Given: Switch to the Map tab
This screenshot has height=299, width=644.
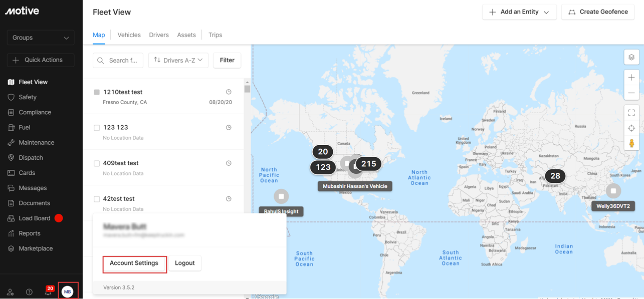Looking at the screenshot, I should 99,35.
